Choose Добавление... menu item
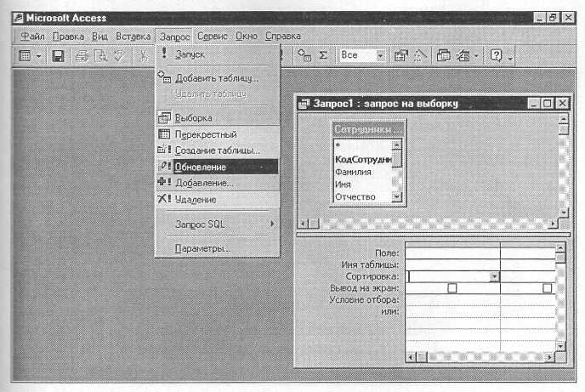This screenshot has width=585, height=392. point(218,183)
